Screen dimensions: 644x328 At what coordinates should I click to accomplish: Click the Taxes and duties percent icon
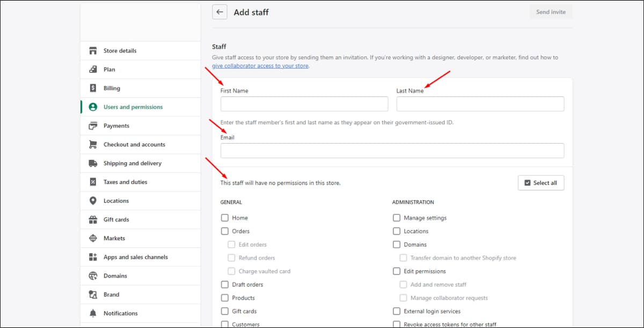click(93, 182)
